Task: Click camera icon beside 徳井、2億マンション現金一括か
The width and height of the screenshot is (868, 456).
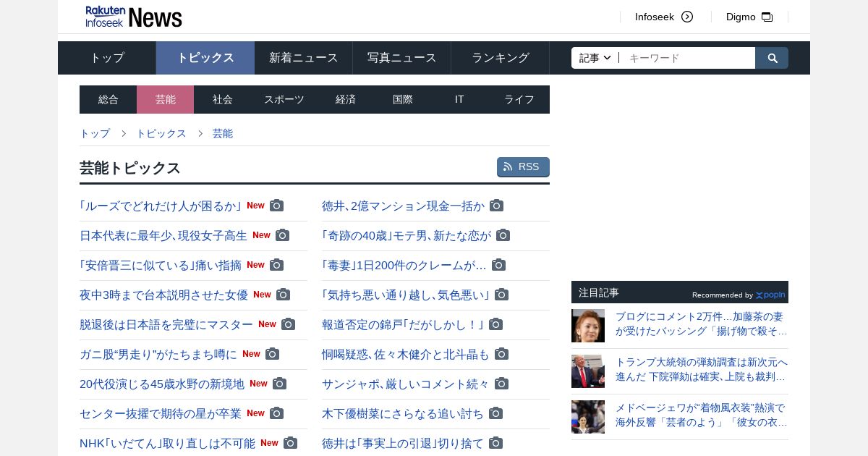Action: click(x=497, y=206)
